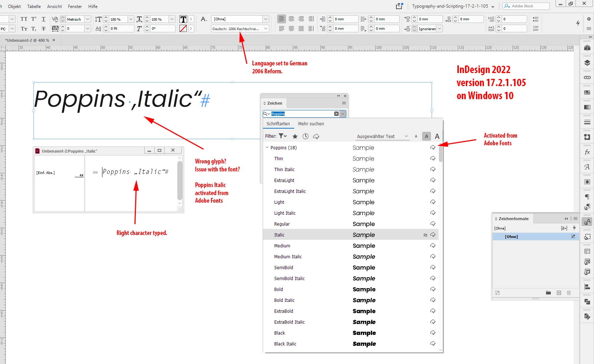Switch to the Schriftarten tab
The image size is (594, 364).
click(278, 124)
